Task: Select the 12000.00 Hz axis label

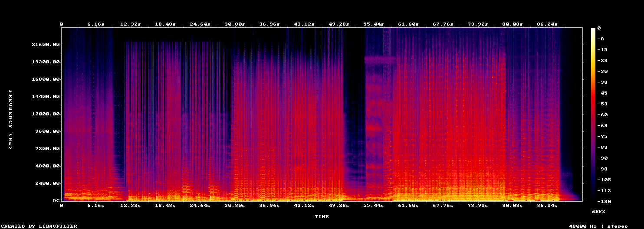Action: 45,114
